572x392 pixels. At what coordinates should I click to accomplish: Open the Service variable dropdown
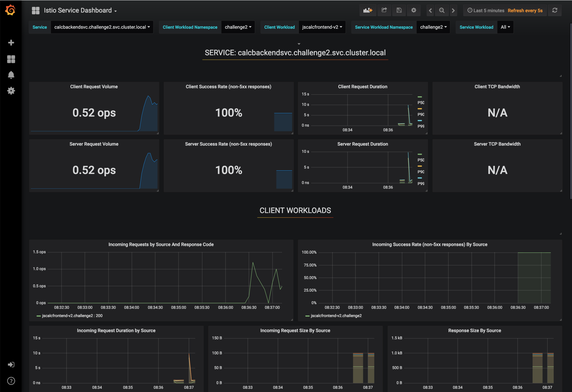pos(102,27)
